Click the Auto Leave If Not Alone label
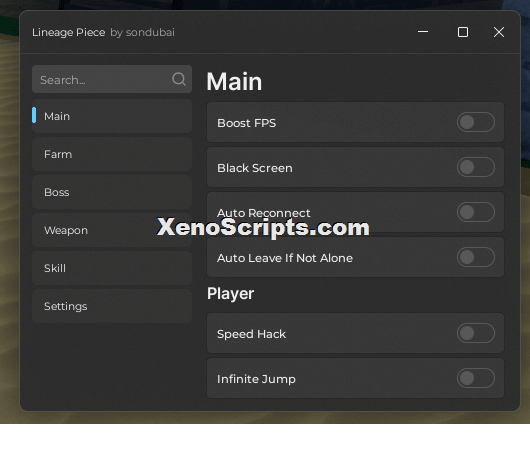This screenshot has width=530, height=454. 285,258
